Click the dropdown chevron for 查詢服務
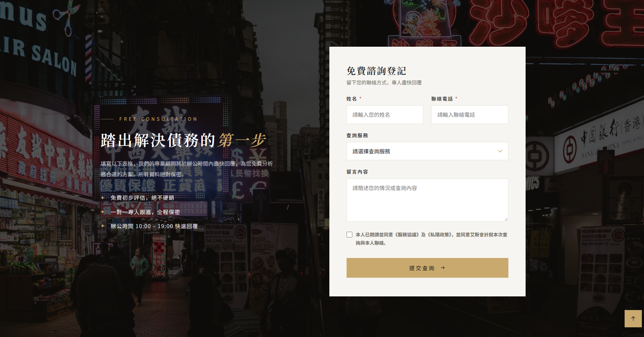The image size is (644, 337). (500, 151)
